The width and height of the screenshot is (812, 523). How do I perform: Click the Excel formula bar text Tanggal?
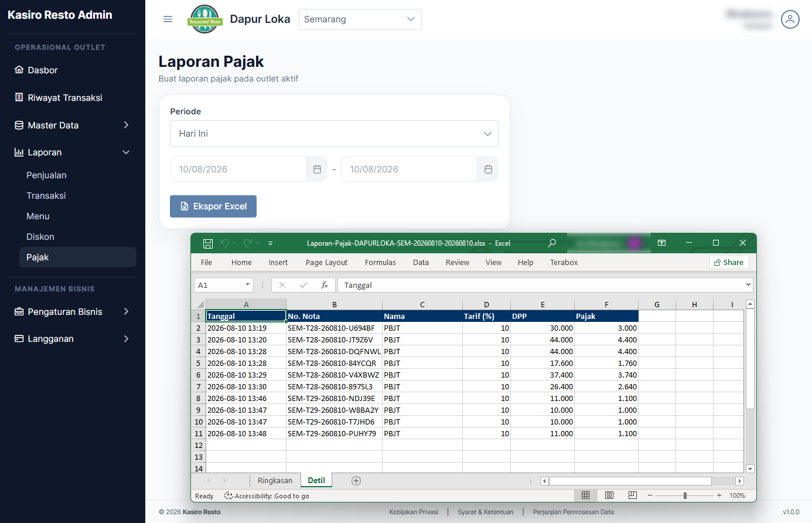click(x=358, y=286)
